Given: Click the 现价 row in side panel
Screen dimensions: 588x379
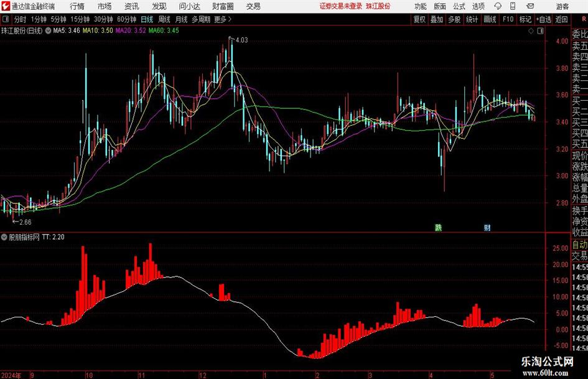Looking at the screenshot, I should pyautogui.click(x=580, y=156).
